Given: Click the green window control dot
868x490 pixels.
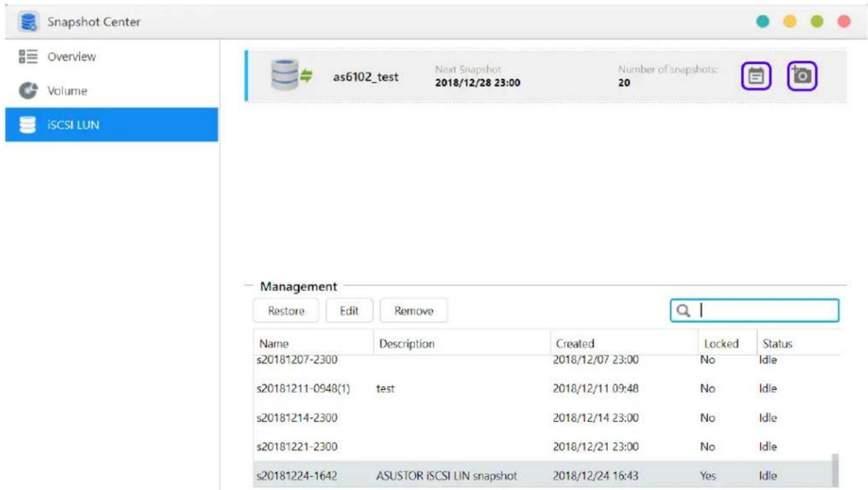Looking at the screenshot, I should pyautogui.click(x=817, y=22).
